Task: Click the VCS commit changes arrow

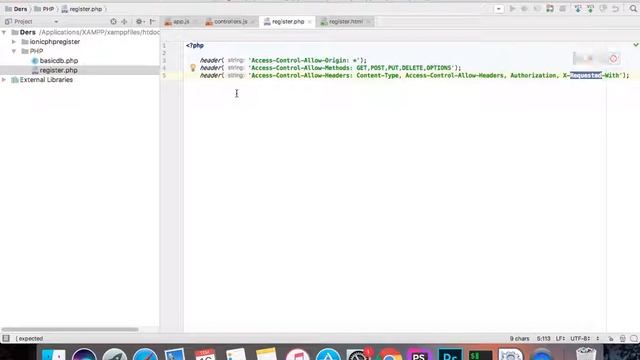Action: (590, 9)
